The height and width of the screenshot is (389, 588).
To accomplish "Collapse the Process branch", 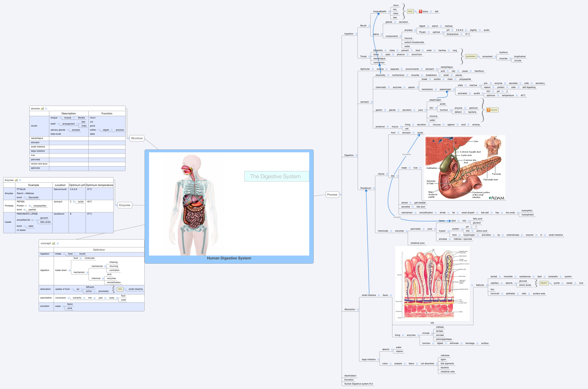I will point(340,195).
